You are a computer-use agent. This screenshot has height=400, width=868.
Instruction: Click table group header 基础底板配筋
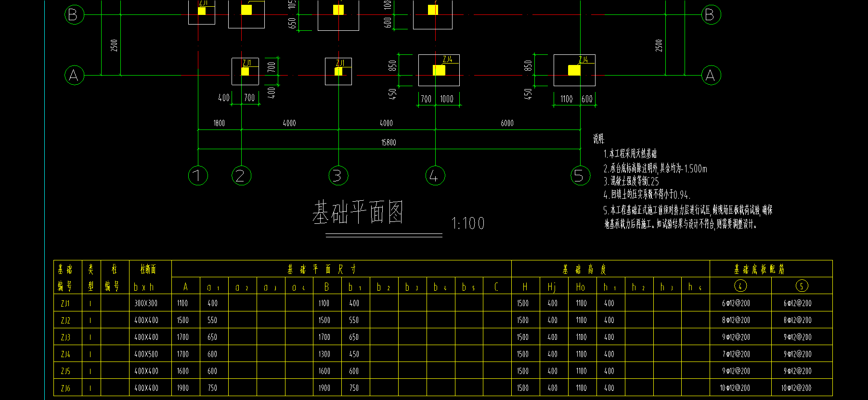[x=759, y=269]
